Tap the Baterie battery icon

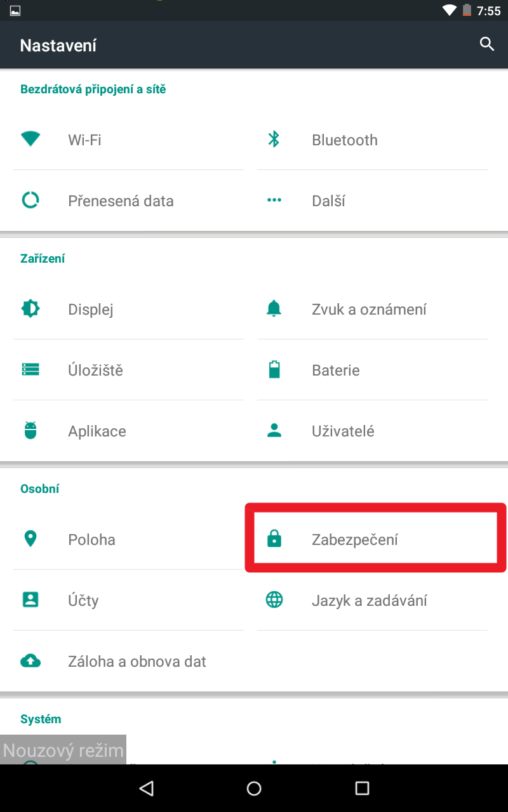(x=274, y=370)
